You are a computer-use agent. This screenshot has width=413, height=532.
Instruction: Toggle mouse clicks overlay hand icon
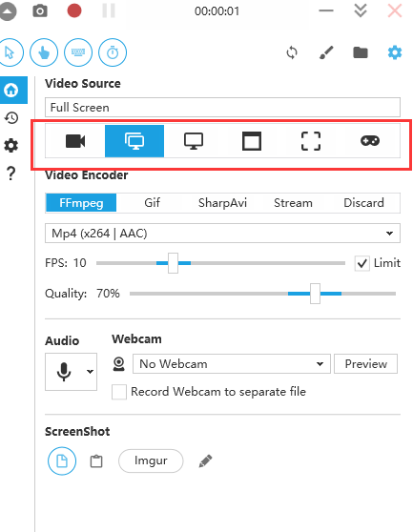(x=44, y=52)
